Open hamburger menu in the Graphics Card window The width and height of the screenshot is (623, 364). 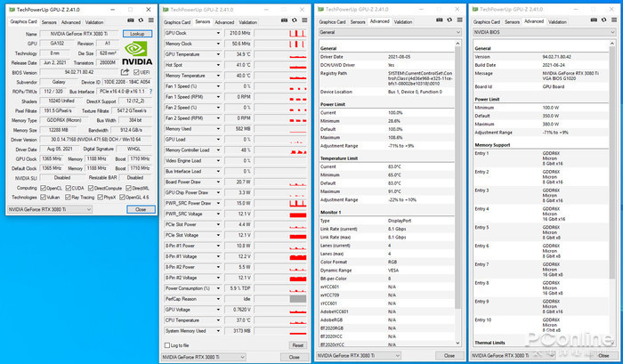(x=151, y=20)
